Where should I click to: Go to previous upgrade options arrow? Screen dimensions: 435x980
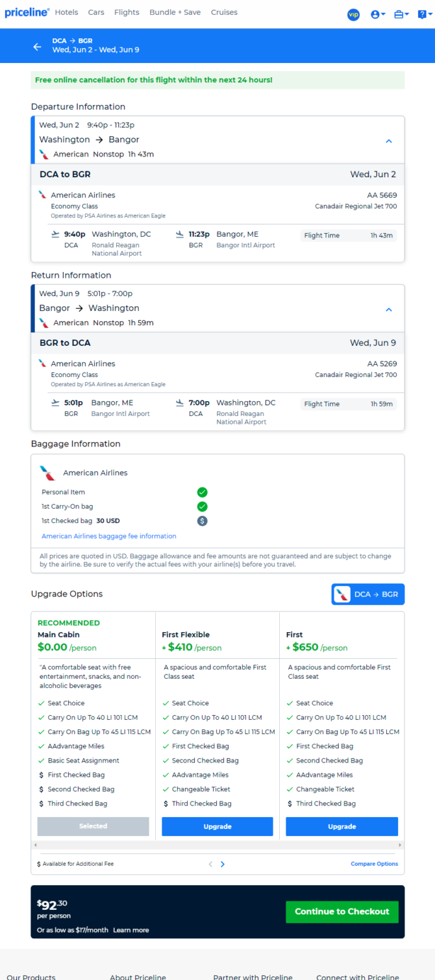coord(210,864)
